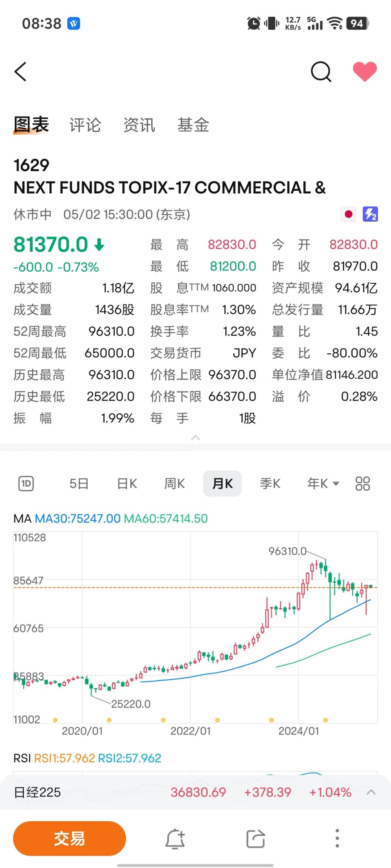Tap the 25220.0 low marker on chart
Image resolution: width=391 pixels, height=868 pixels.
click(131, 704)
